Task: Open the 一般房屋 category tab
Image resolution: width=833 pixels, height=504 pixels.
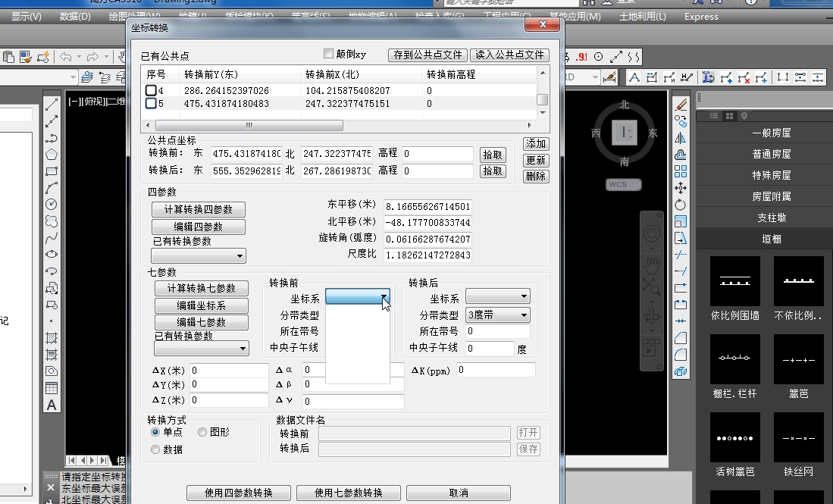Action: (x=771, y=133)
